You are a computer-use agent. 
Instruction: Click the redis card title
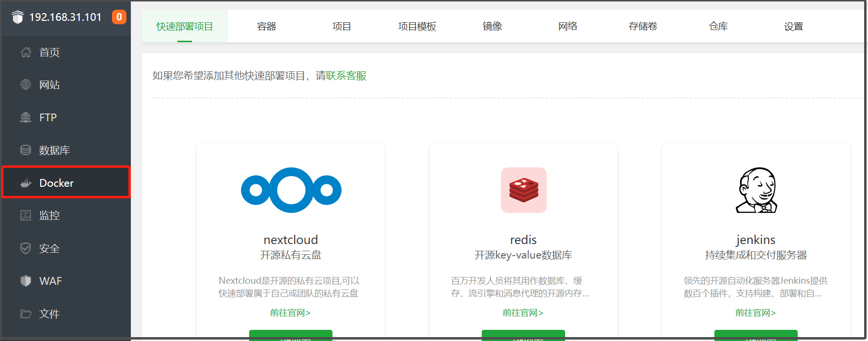[523, 240]
